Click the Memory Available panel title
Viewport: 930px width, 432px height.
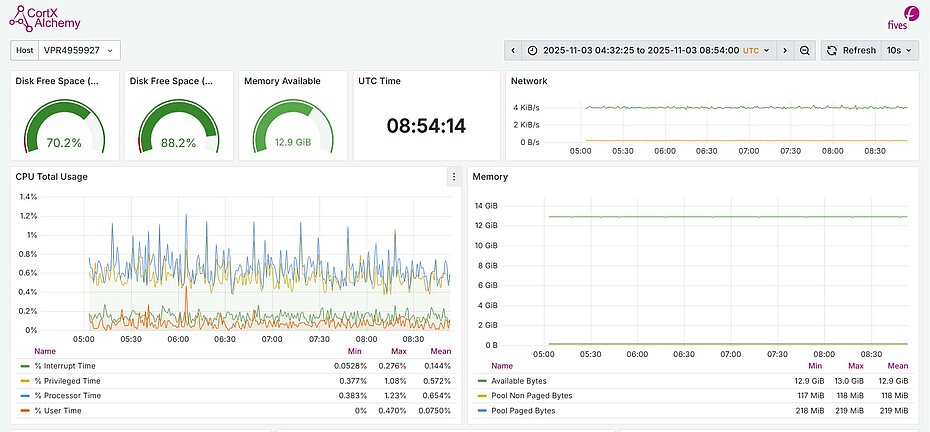tap(282, 81)
